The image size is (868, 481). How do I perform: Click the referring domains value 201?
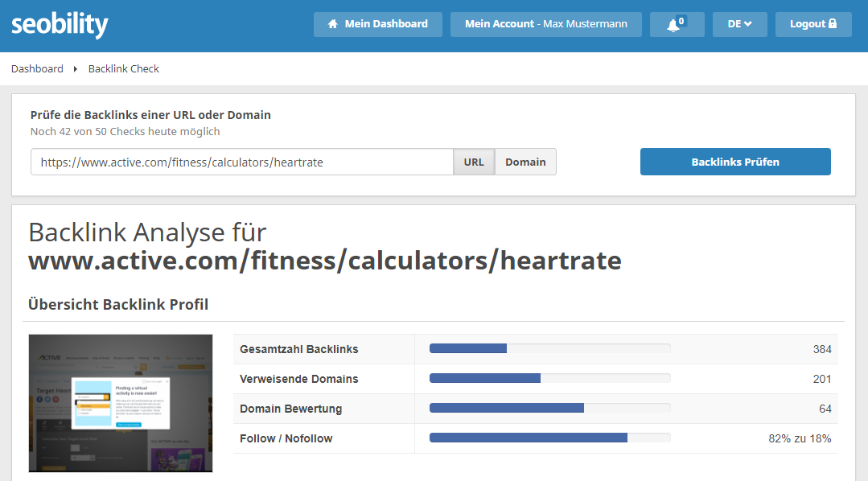coord(822,379)
